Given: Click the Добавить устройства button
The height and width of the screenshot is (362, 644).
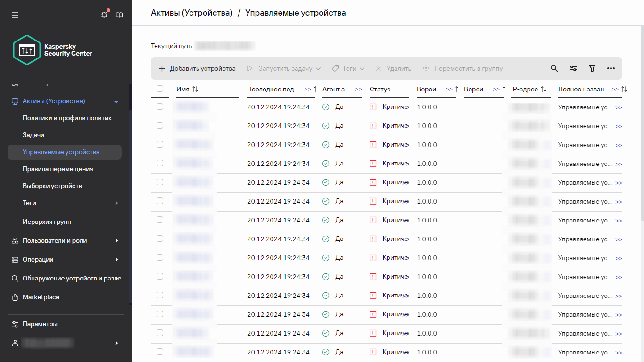Looking at the screenshot, I should [197, 68].
